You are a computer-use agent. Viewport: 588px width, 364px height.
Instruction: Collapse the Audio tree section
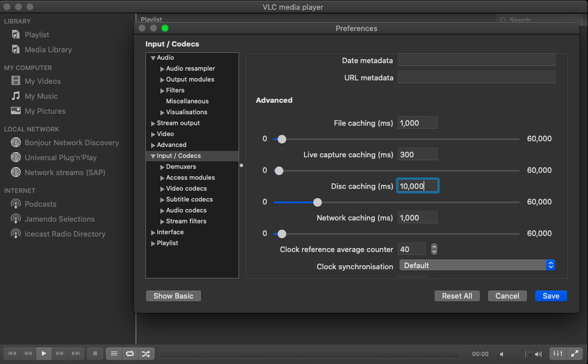point(153,58)
